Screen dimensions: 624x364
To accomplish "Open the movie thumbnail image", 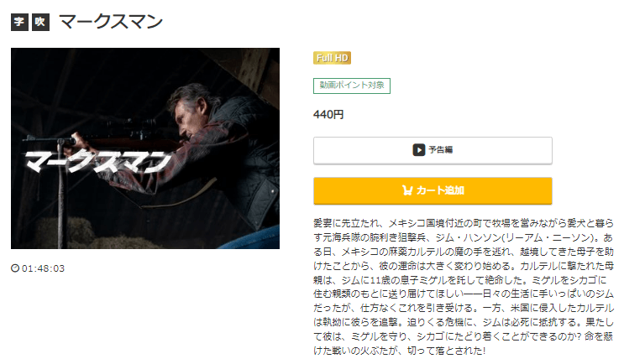I will tap(145, 148).
